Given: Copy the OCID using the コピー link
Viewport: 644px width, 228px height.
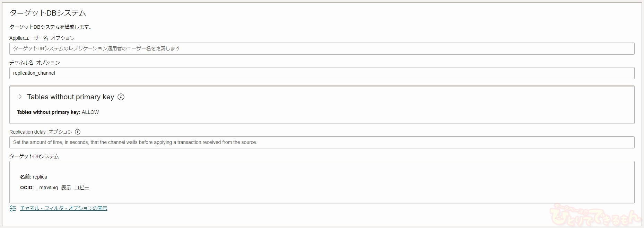Looking at the screenshot, I should pos(82,188).
